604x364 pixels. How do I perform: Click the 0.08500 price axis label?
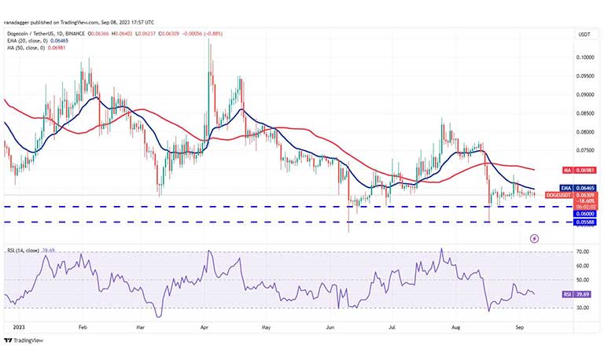585,113
